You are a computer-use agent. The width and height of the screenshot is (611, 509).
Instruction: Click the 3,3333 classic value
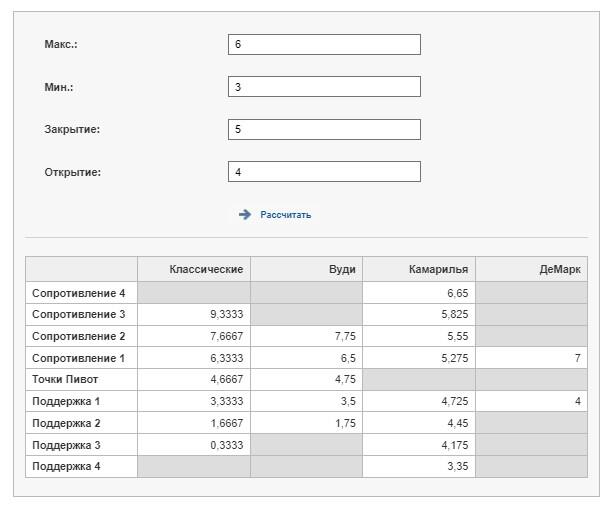[226, 401]
